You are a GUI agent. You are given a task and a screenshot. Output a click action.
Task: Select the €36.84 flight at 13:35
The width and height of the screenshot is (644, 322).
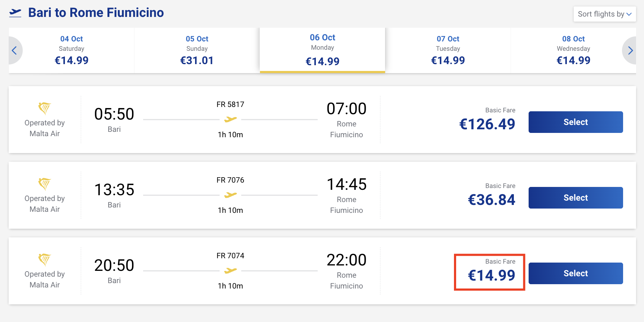point(576,198)
